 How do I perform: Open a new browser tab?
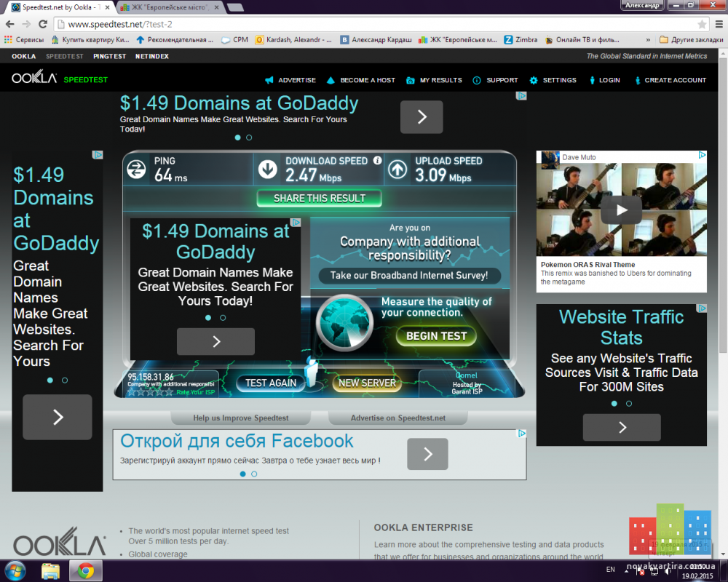[235, 7]
